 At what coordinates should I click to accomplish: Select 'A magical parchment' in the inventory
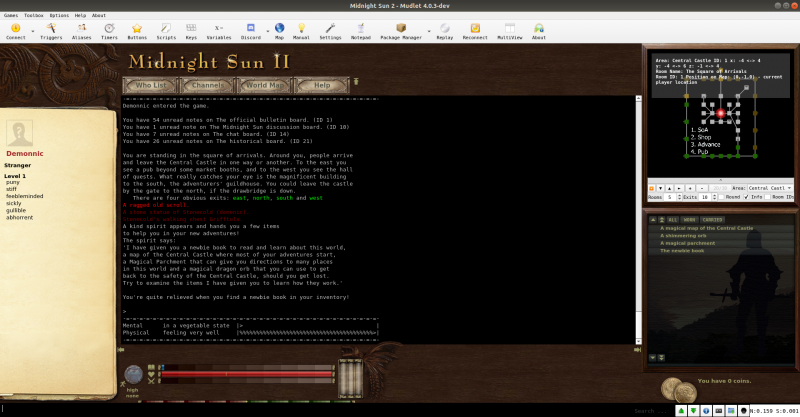pyautogui.click(x=687, y=243)
